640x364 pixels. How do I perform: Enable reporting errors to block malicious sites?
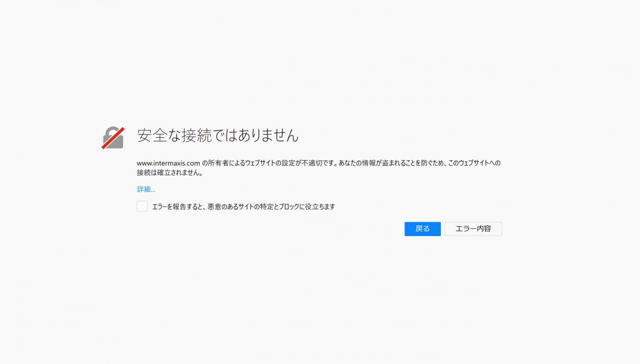[x=142, y=206]
